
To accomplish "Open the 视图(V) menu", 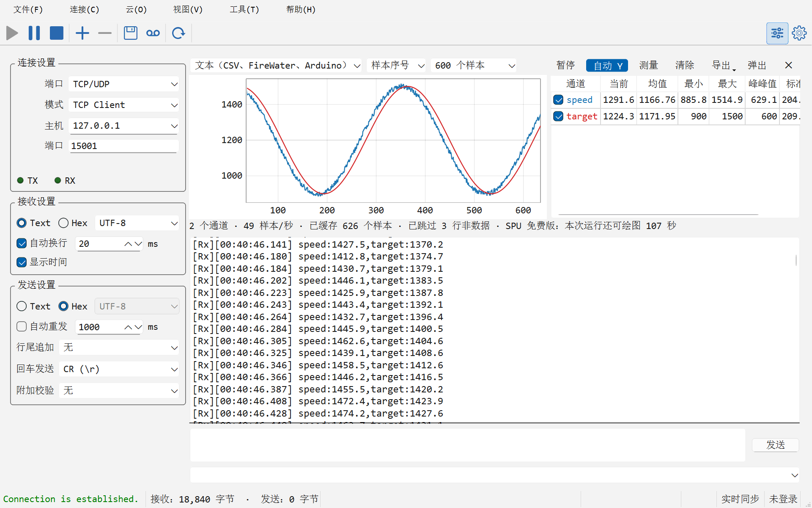I will click(188, 9).
